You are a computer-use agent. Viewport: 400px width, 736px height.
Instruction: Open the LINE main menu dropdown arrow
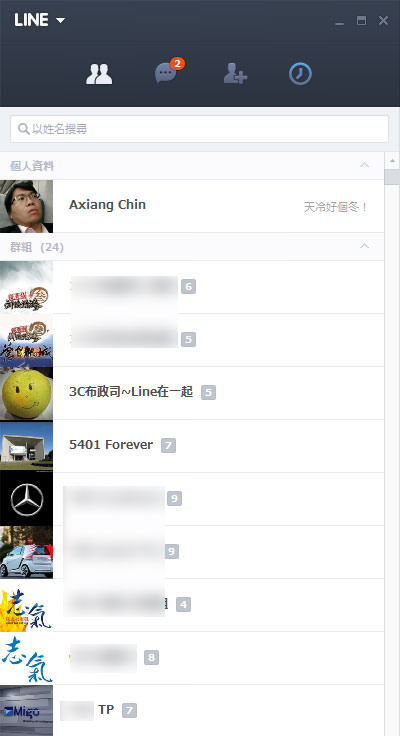click(60, 20)
